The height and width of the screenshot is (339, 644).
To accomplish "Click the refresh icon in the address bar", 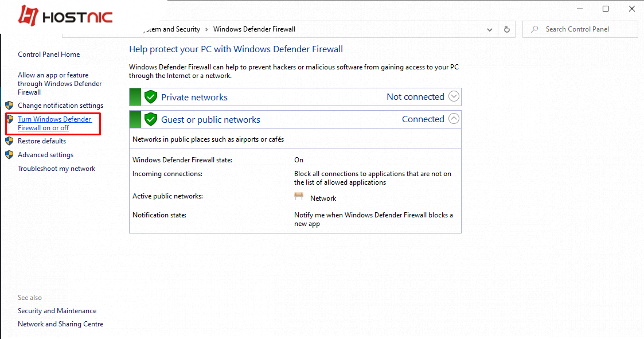I will tap(506, 29).
